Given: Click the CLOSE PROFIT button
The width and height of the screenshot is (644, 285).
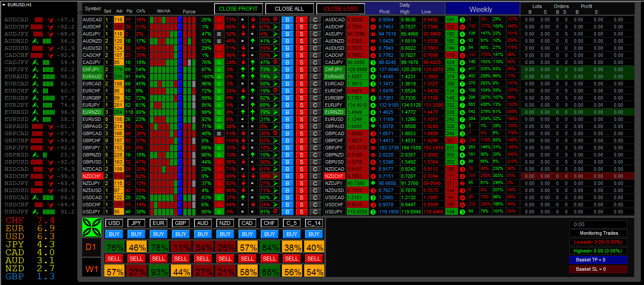Looking at the screenshot, I should [x=238, y=8].
